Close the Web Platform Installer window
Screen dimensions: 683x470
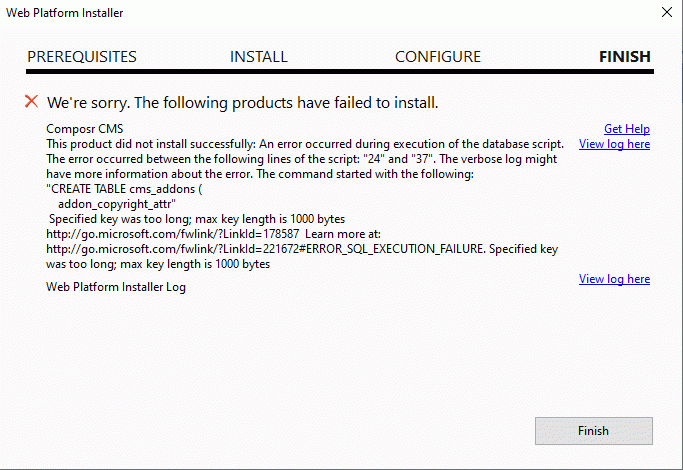667,12
